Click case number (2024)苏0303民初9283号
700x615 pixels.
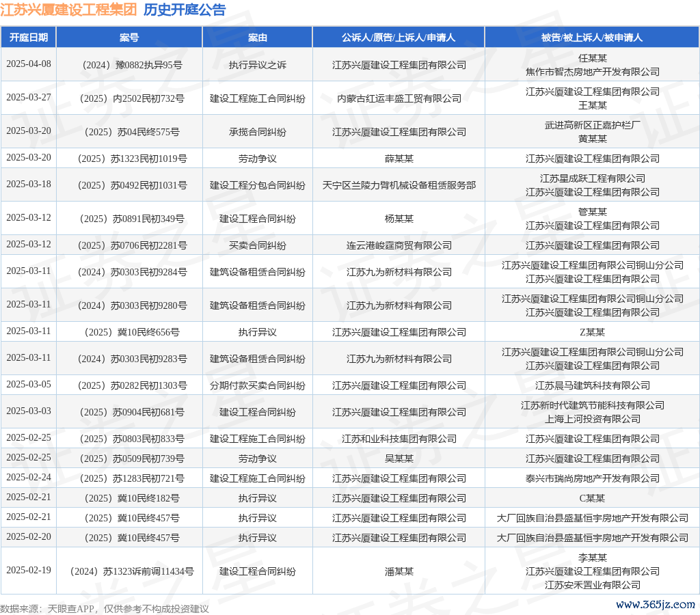(133, 359)
